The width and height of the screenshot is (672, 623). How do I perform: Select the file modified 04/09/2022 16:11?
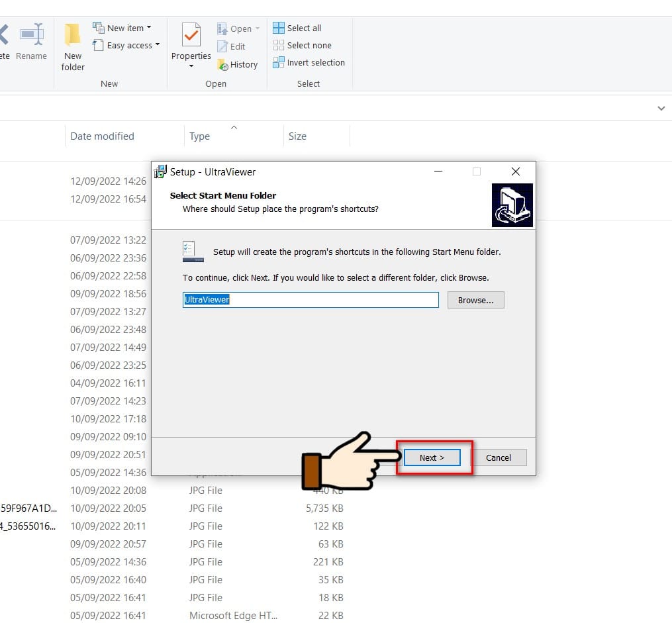[109, 383]
